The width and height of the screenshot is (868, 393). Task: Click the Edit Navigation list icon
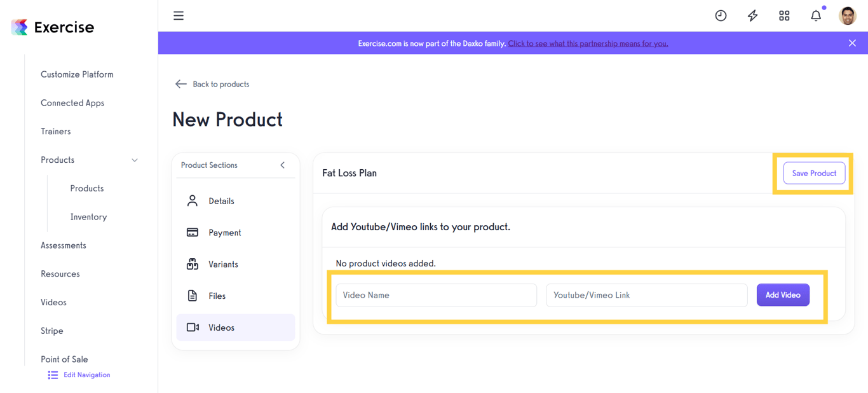(x=52, y=375)
